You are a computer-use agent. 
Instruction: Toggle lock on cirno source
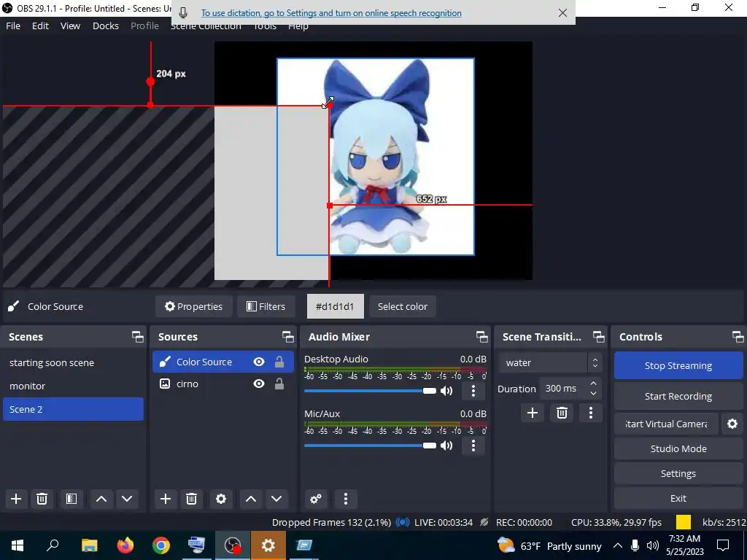coord(279,384)
